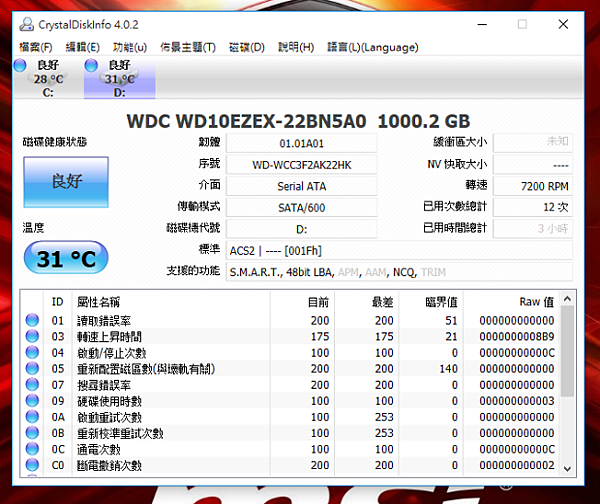Click status orb for attribute 03 轉速上昇時間
The width and height of the screenshot is (600, 504).
coord(32,336)
